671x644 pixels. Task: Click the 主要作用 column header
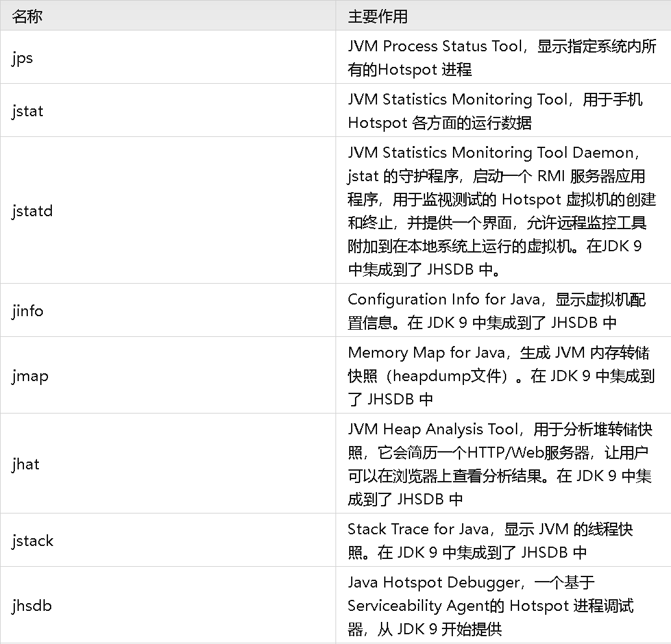coord(378,16)
